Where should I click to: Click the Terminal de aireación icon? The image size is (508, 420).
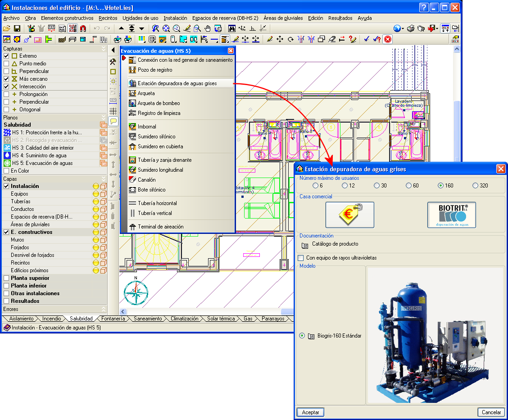132,227
